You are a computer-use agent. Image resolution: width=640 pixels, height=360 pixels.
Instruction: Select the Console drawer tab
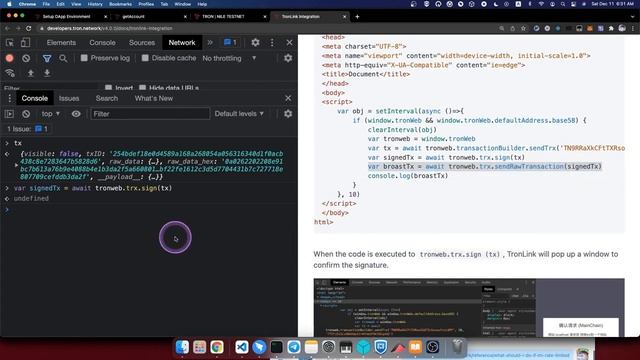pos(35,98)
